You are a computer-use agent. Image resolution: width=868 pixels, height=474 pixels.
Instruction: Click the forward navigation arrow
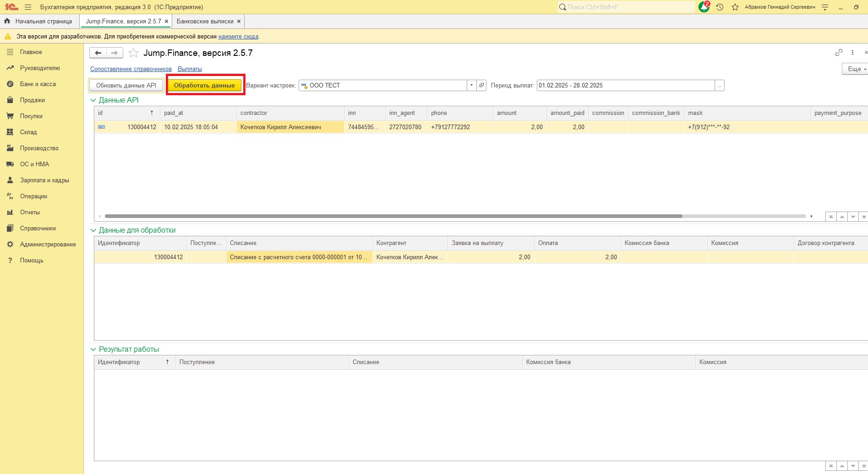pyautogui.click(x=115, y=53)
